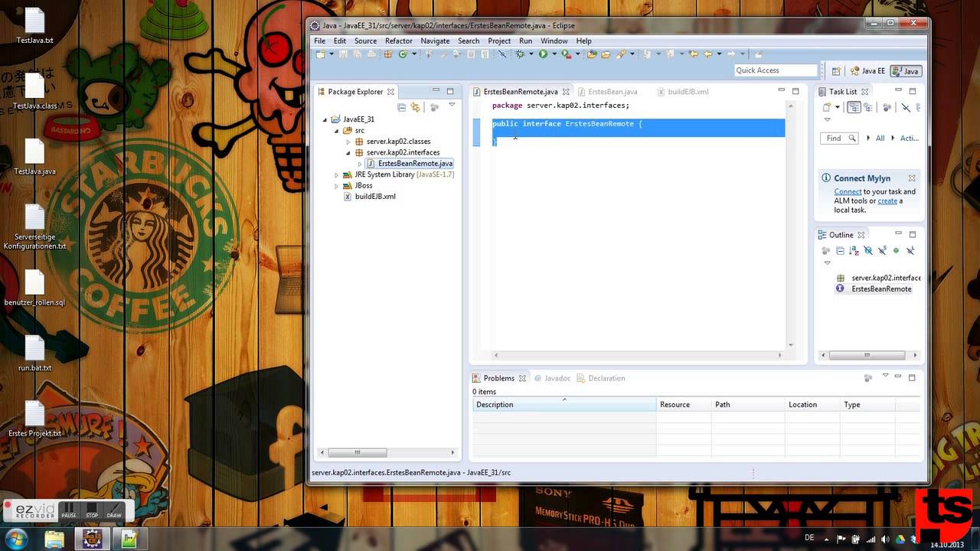Toggle Sort alphabetically in Outline

coord(854,250)
